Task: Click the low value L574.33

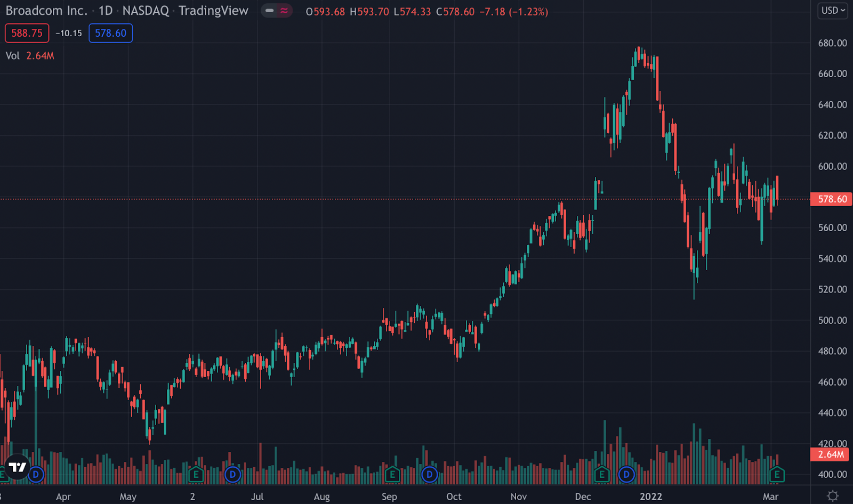Action: 412,12
